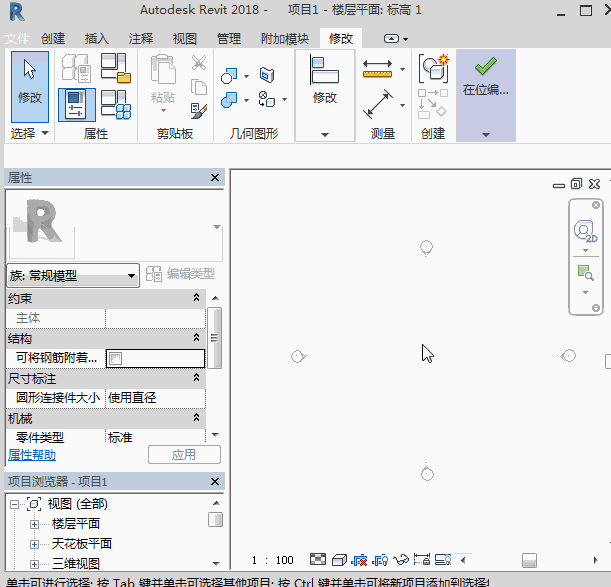Viewport: 611px width, 587px height.
Task: Click the 1 : 100 view scale
Action: click(x=272, y=560)
